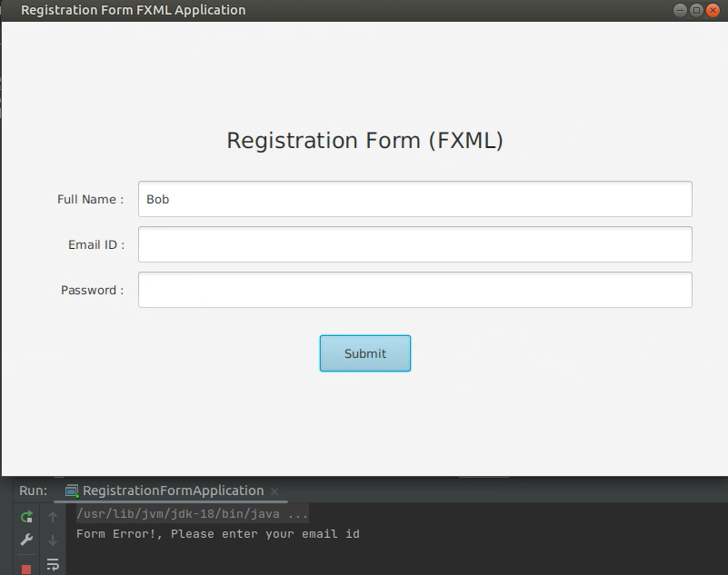
Task: Click the Run: panel label
Action: coord(31,491)
